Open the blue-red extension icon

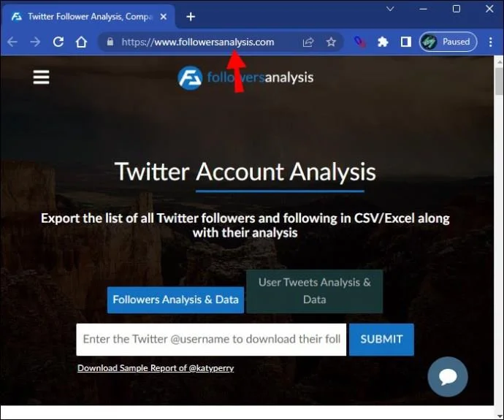point(359,42)
